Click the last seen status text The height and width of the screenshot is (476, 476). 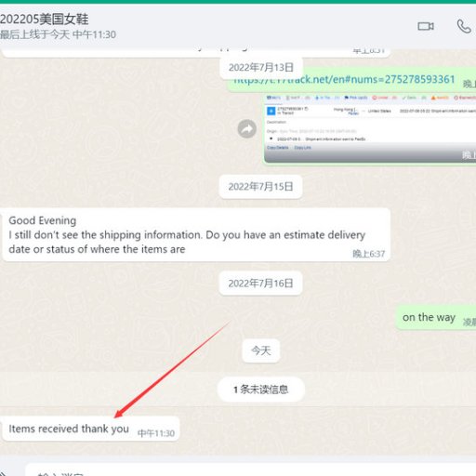coord(58,34)
